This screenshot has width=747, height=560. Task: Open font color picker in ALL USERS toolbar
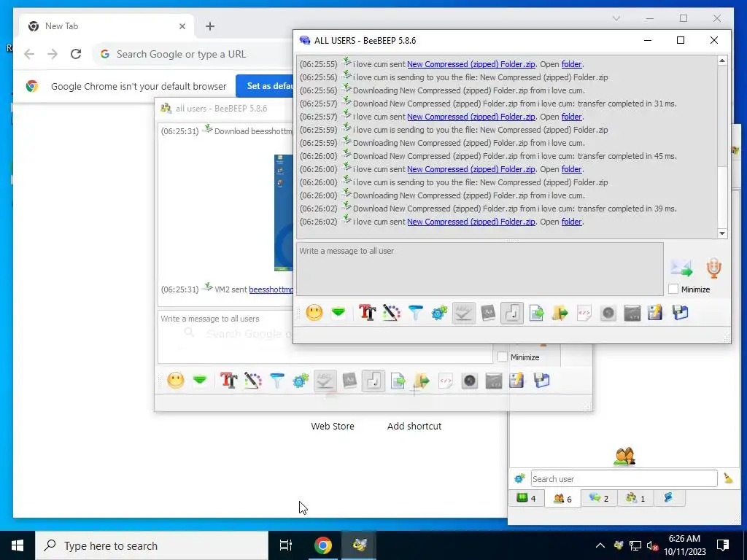point(391,313)
